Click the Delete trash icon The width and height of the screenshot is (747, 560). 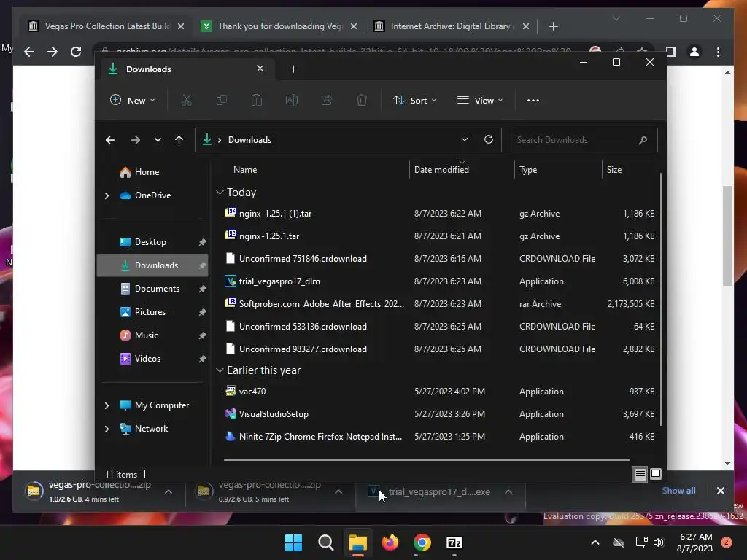[362, 100]
